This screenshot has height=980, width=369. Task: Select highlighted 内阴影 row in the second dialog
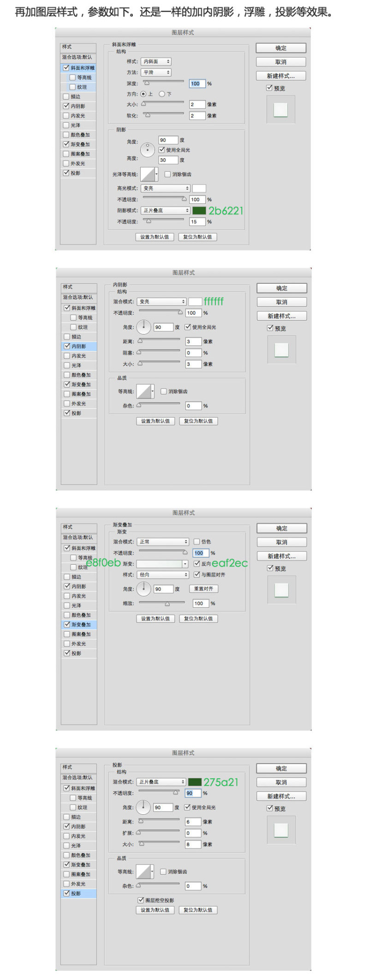point(79,346)
